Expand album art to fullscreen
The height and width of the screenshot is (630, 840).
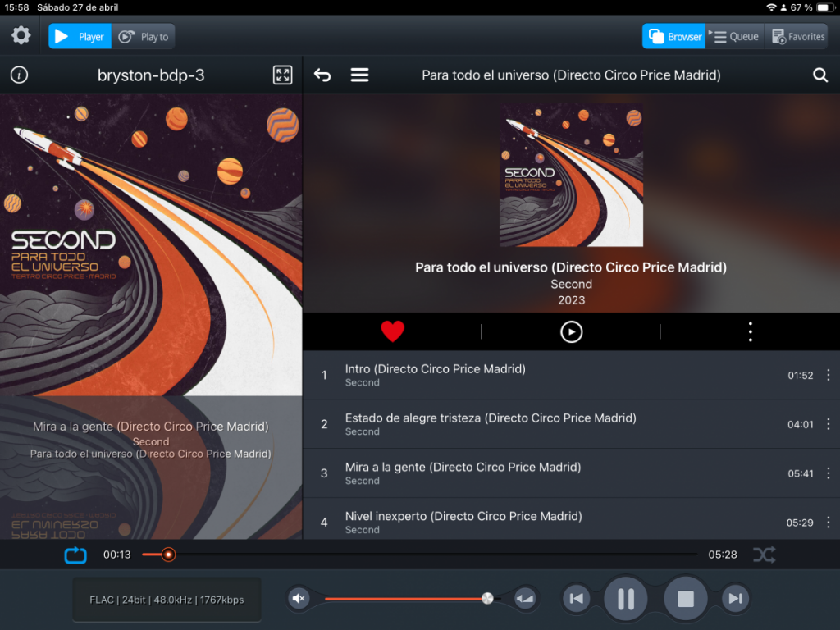click(282, 75)
